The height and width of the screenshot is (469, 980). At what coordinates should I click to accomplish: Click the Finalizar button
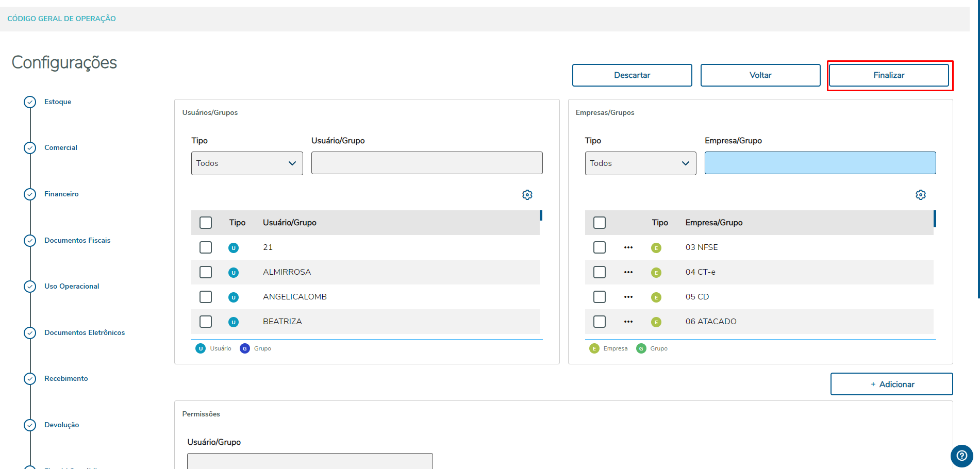(889, 75)
